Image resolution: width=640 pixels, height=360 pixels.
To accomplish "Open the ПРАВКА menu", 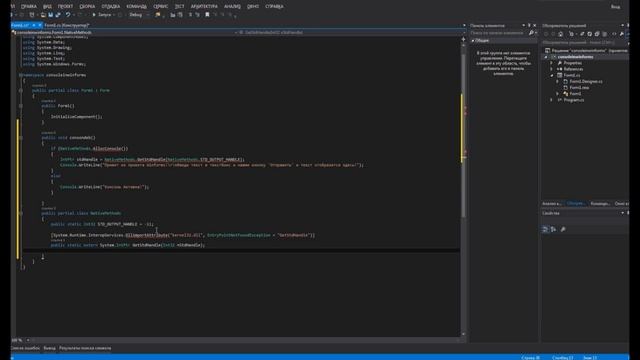I will coord(29,7).
